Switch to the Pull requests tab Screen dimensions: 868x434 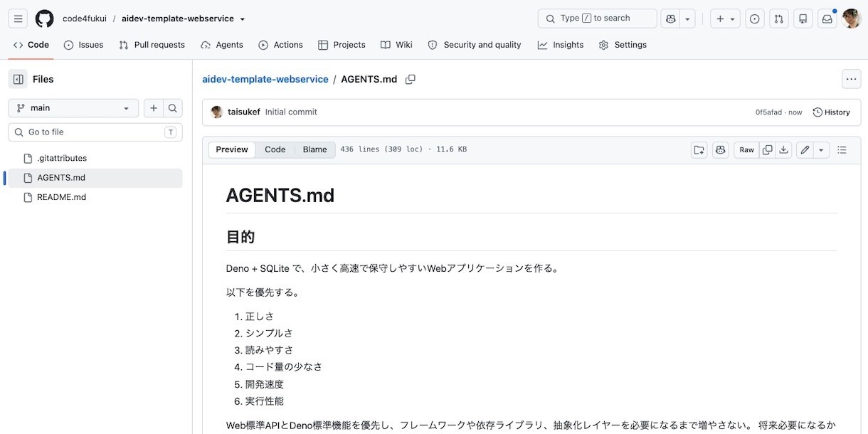(x=152, y=45)
